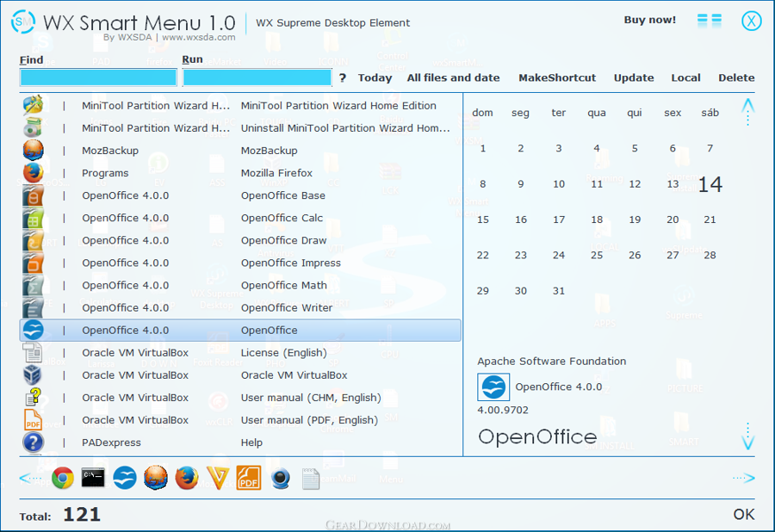Click the OpenOffice Base icon
Viewport: 775px width, 532px height.
pyautogui.click(x=33, y=195)
